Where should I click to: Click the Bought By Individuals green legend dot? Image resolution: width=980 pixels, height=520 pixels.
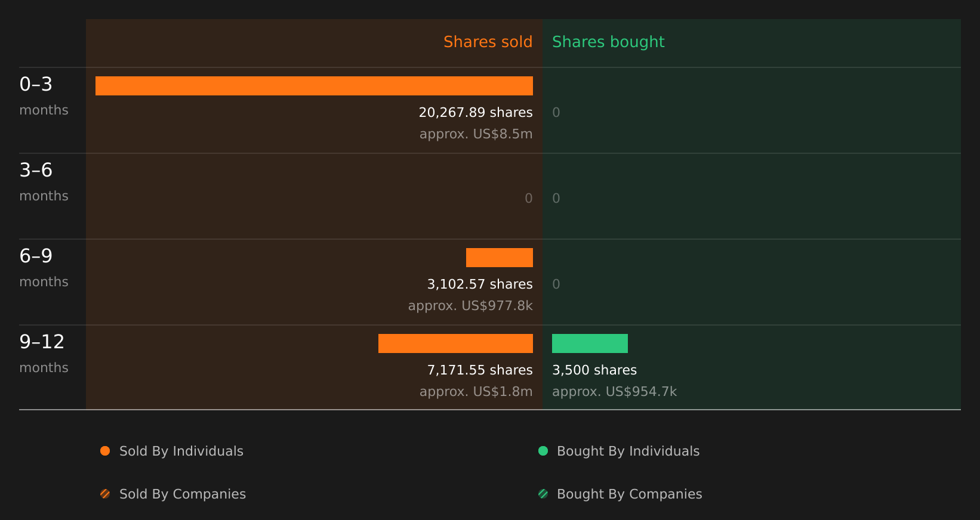[x=543, y=451]
